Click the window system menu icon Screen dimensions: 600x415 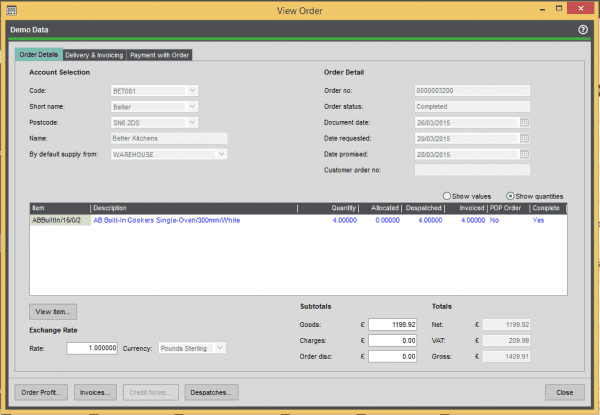[11, 10]
